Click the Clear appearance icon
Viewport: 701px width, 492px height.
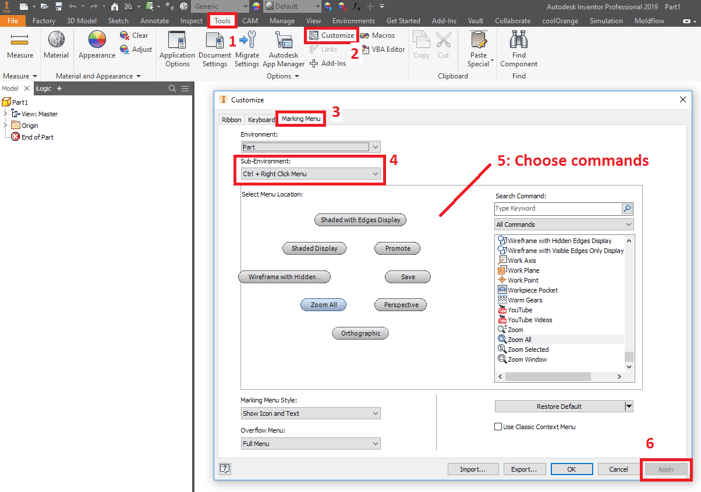tap(124, 35)
